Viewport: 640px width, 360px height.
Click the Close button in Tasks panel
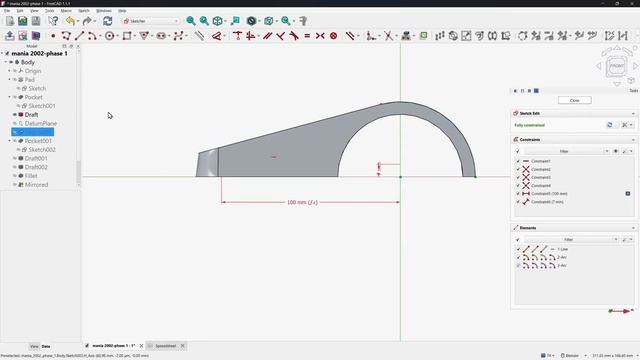click(574, 100)
